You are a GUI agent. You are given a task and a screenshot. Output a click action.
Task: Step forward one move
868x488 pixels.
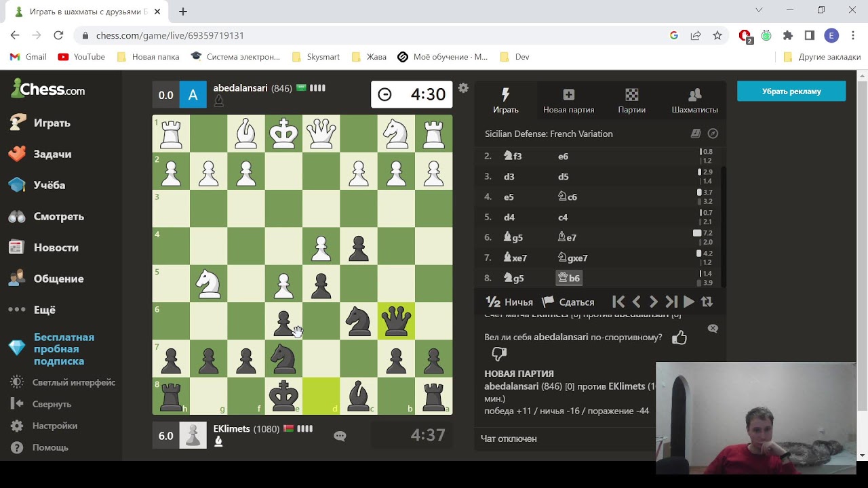click(654, 302)
